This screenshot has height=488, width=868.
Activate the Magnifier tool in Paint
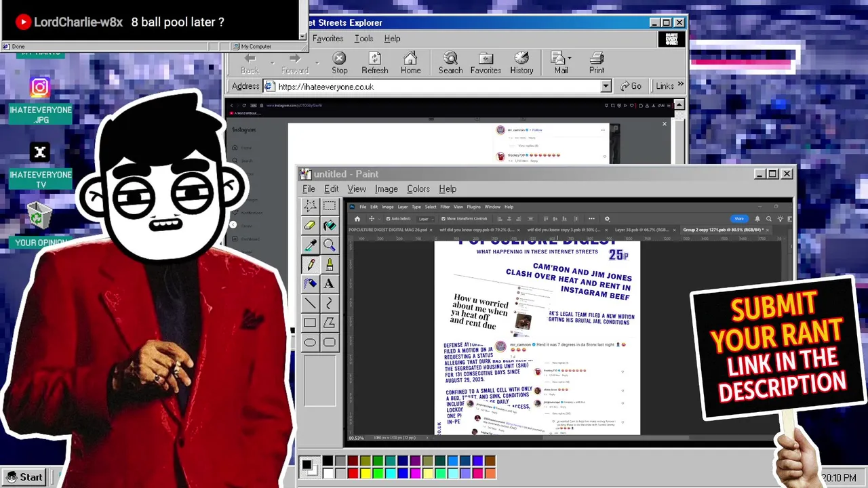point(330,245)
